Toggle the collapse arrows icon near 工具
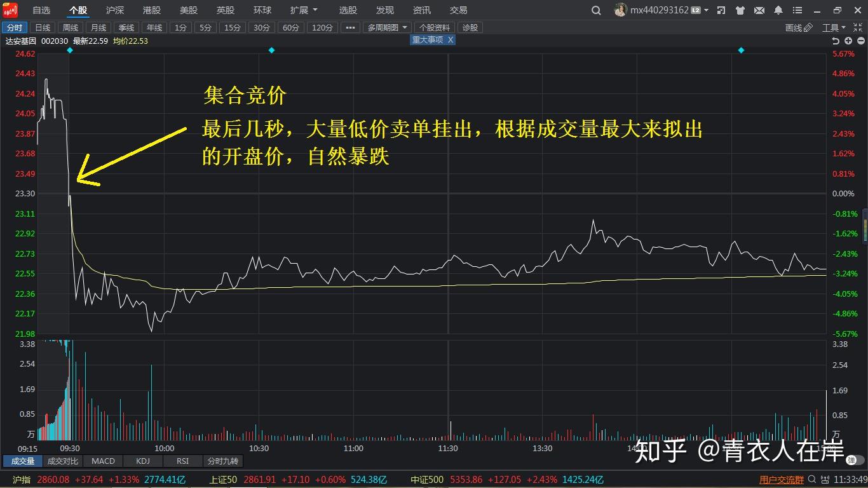Viewport: 868px width, 488px height. [857, 27]
